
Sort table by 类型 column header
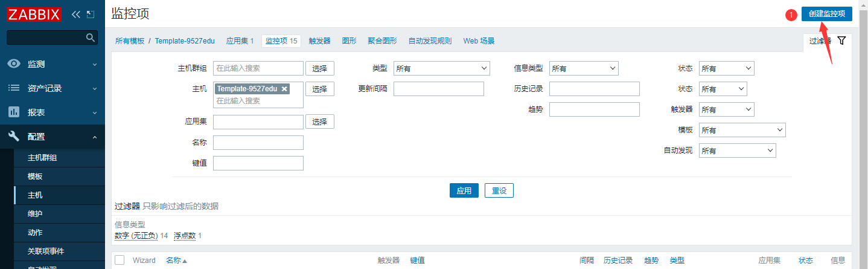coord(677,261)
